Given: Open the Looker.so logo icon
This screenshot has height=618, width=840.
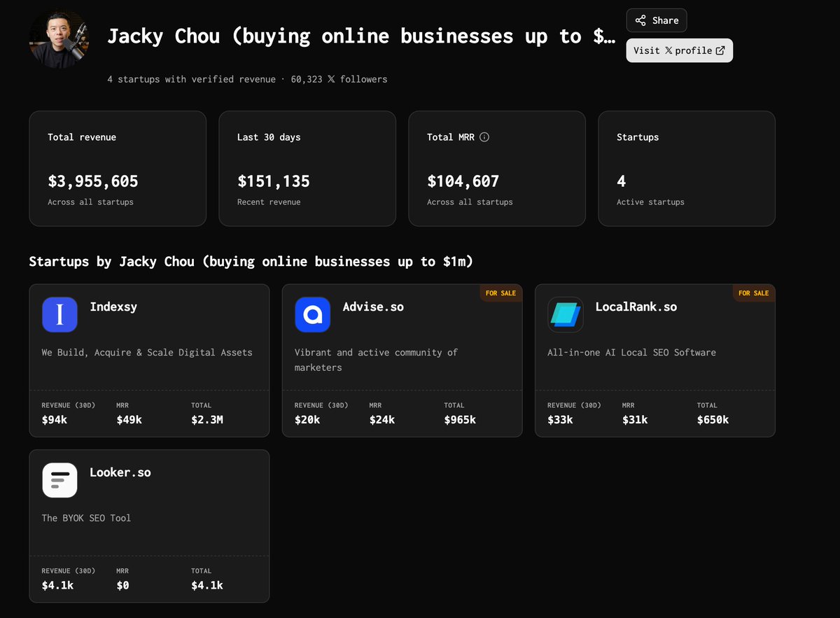Looking at the screenshot, I should tap(59, 480).
